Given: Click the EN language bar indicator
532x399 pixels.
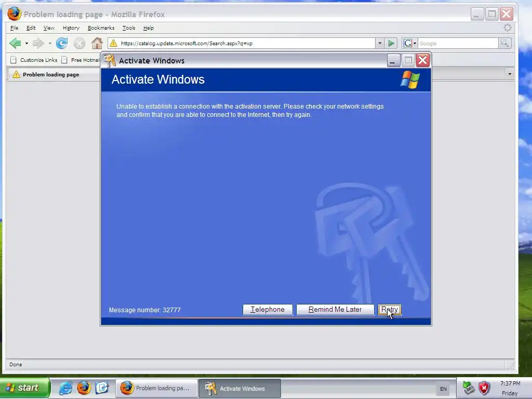Looking at the screenshot, I should [x=443, y=389].
